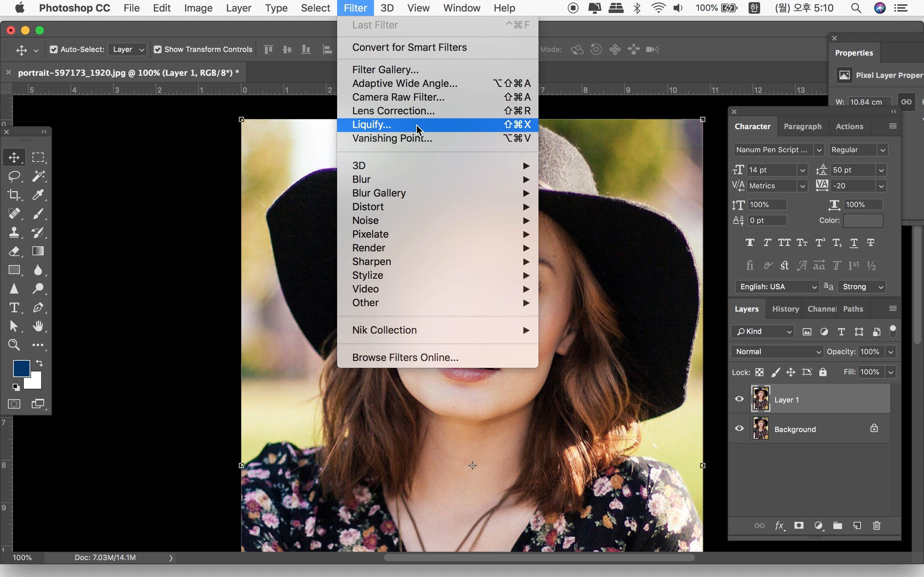This screenshot has width=924, height=577.
Task: Open the Nanum Pen Script font dropdown
Action: click(x=819, y=150)
